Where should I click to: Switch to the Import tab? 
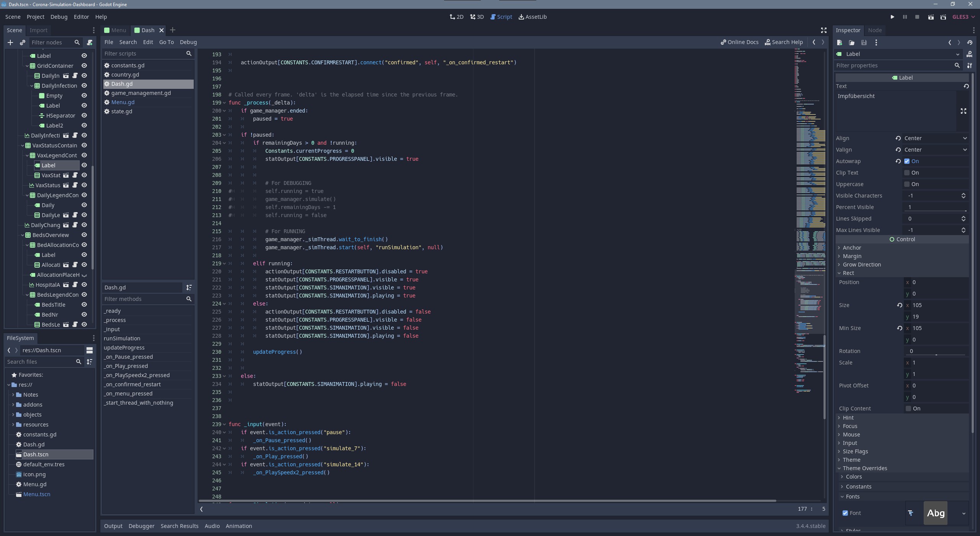coord(38,30)
